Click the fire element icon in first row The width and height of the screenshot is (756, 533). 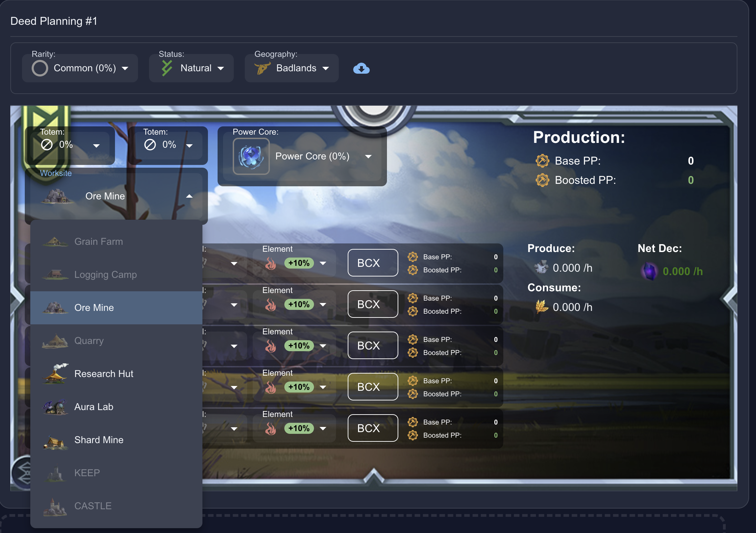(x=271, y=263)
